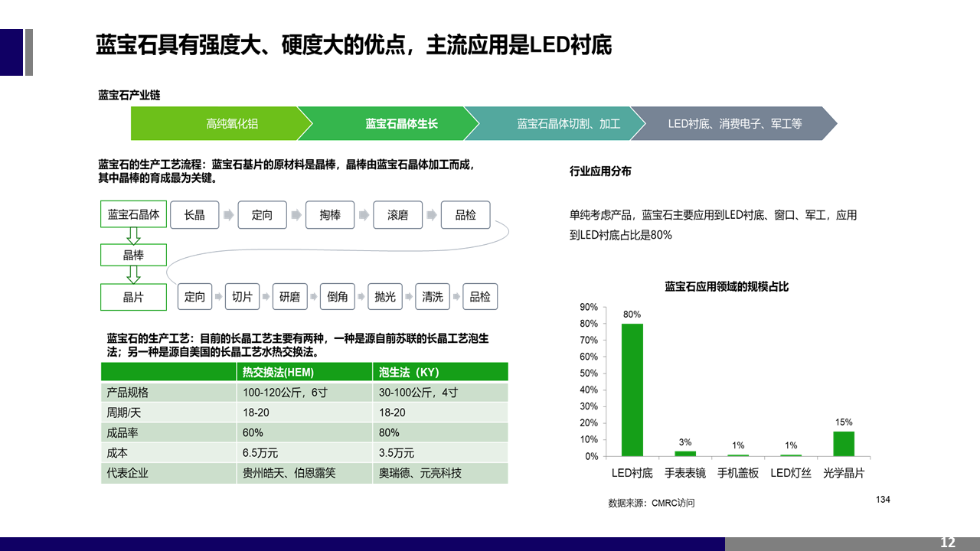Click the chart title 蓝宝石应用领域的规模占比
Viewport: 980px width, 551px height.
click(726, 287)
